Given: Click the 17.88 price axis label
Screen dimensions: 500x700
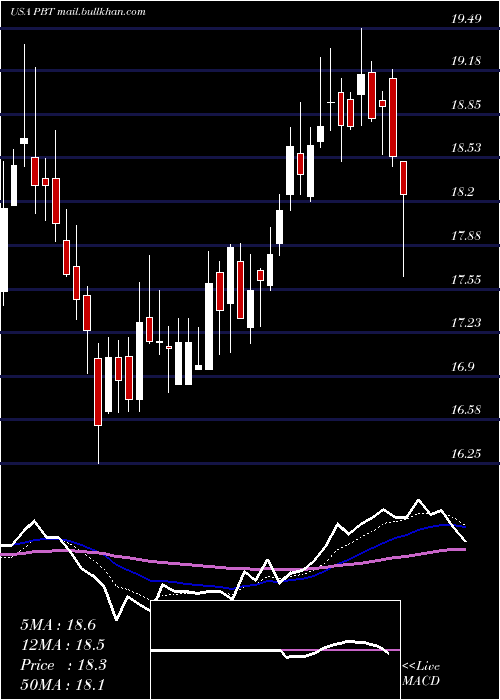Looking at the screenshot, I should 466,236.
